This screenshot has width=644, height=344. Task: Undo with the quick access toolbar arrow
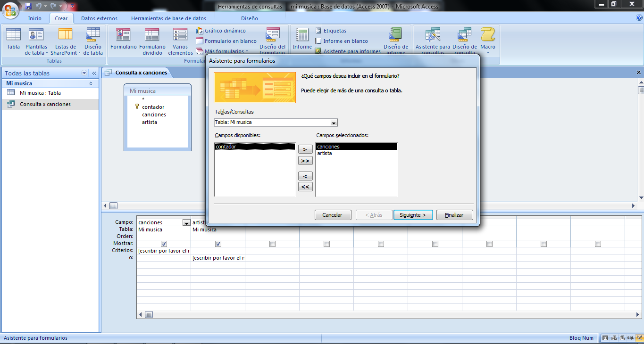[x=39, y=7]
